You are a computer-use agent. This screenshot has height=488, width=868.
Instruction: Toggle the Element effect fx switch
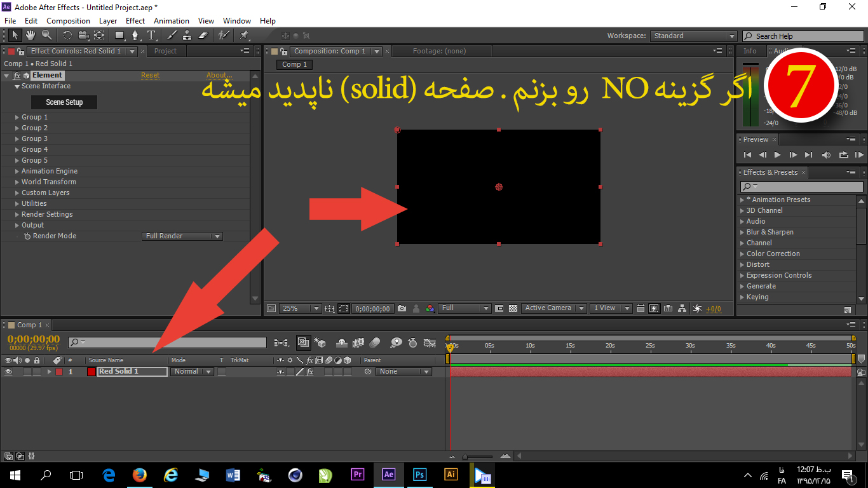(17, 75)
